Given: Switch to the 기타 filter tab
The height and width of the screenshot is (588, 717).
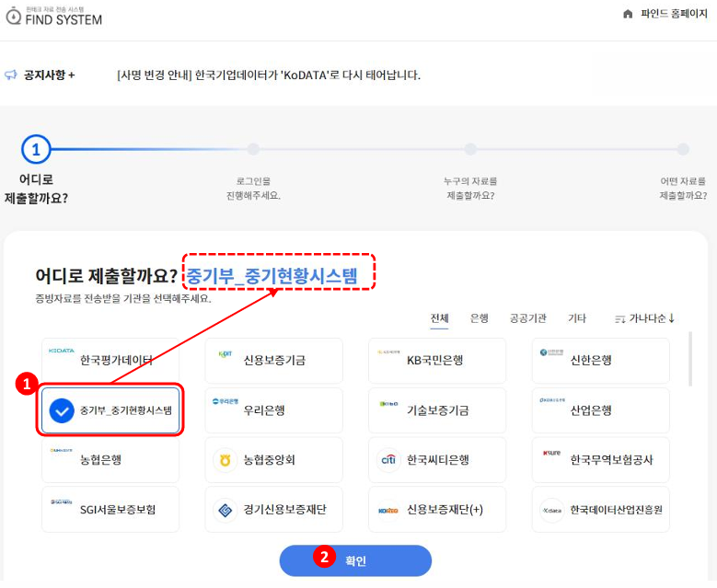Looking at the screenshot, I should 576,318.
